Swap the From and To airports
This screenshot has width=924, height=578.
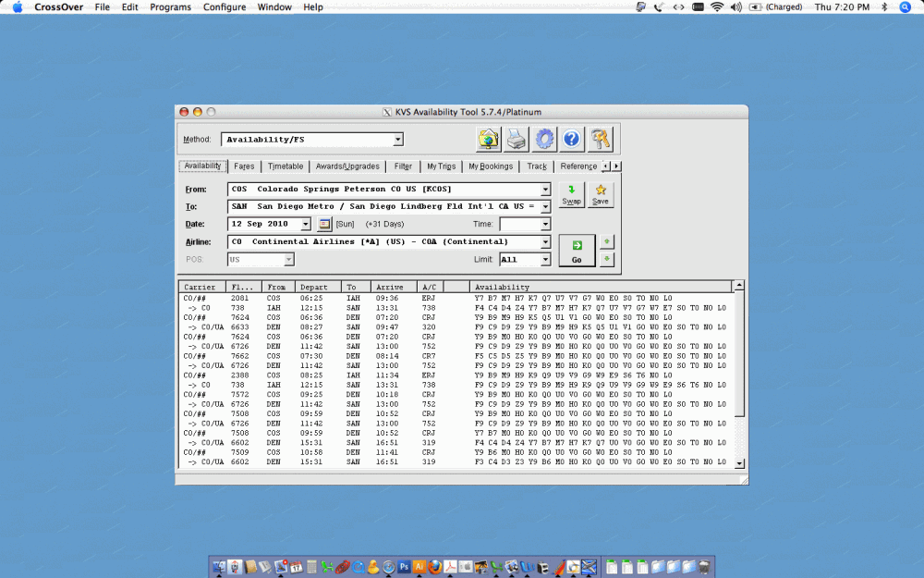[x=571, y=194]
